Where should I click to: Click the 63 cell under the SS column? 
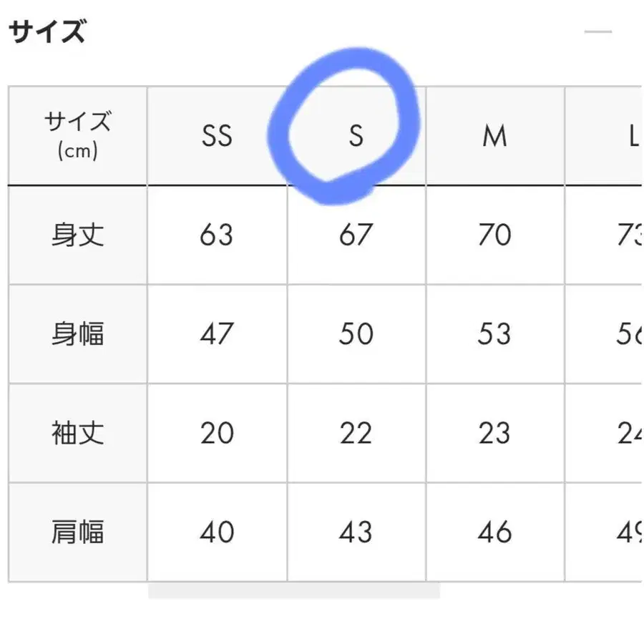click(x=217, y=235)
